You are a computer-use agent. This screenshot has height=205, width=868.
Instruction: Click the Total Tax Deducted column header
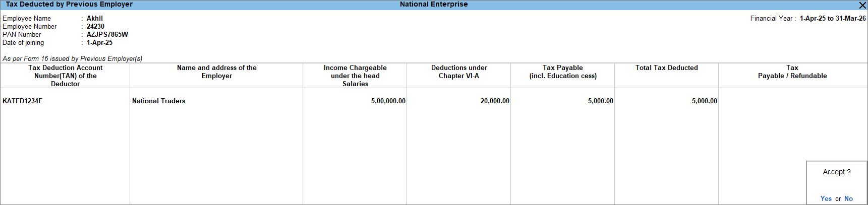click(666, 68)
